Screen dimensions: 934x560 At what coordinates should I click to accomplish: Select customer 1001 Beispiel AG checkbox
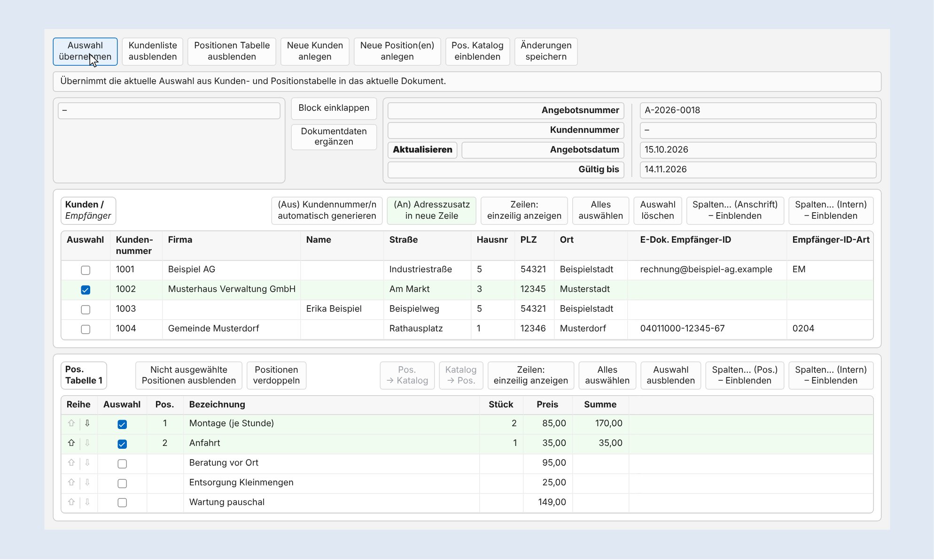[86, 270]
